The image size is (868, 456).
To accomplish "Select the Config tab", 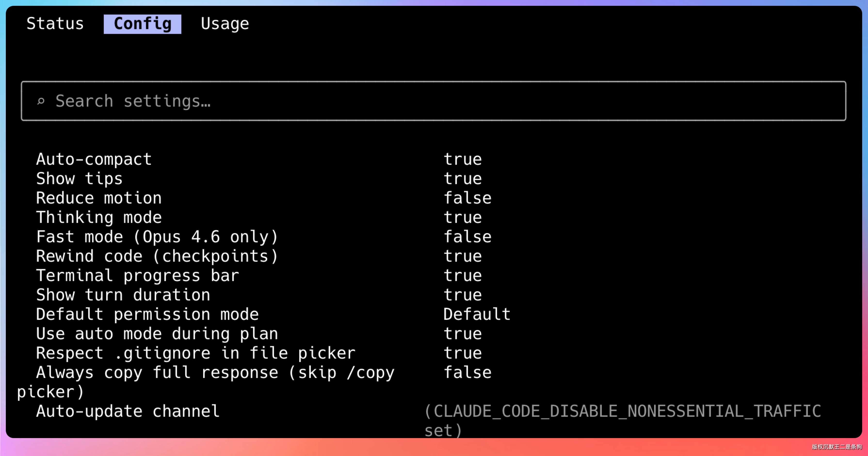I will [143, 24].
